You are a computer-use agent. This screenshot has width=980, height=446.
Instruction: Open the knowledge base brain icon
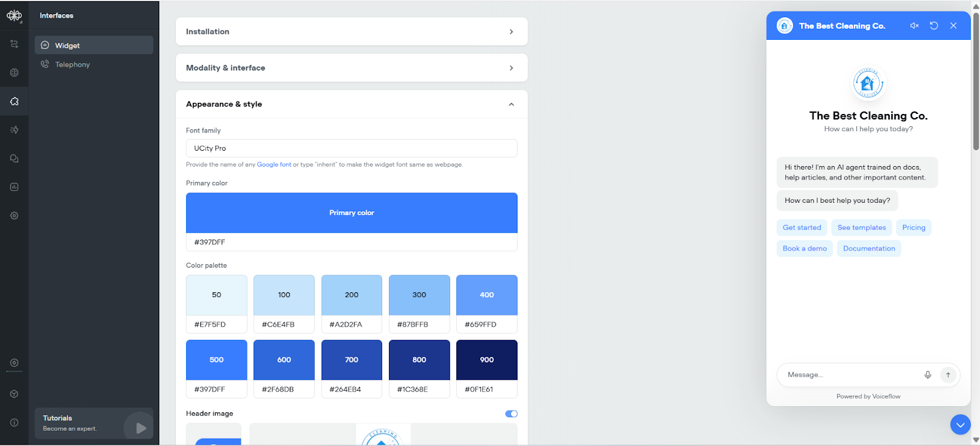[14, 72]
